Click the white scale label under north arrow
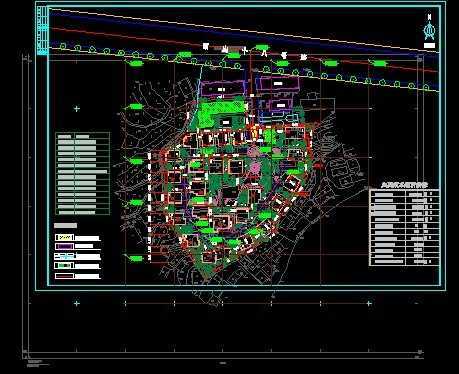 [x=430, y=45]
